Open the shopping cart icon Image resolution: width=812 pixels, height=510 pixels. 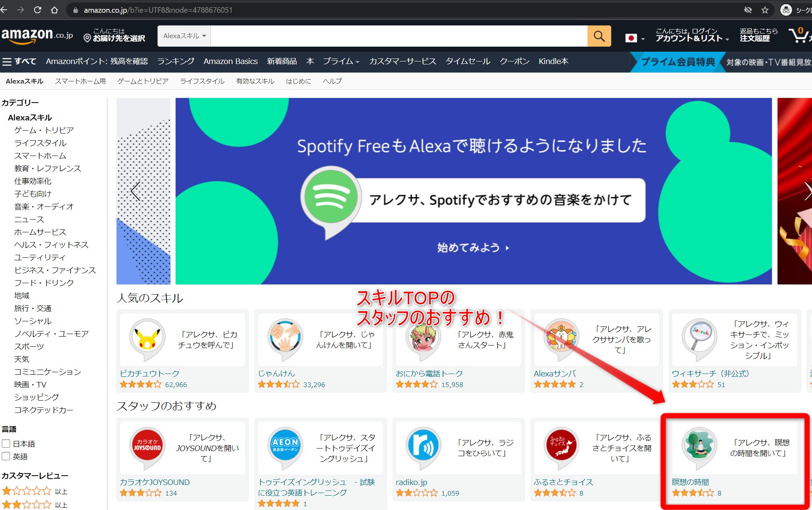pyautogui.click(x=799, y=36)
